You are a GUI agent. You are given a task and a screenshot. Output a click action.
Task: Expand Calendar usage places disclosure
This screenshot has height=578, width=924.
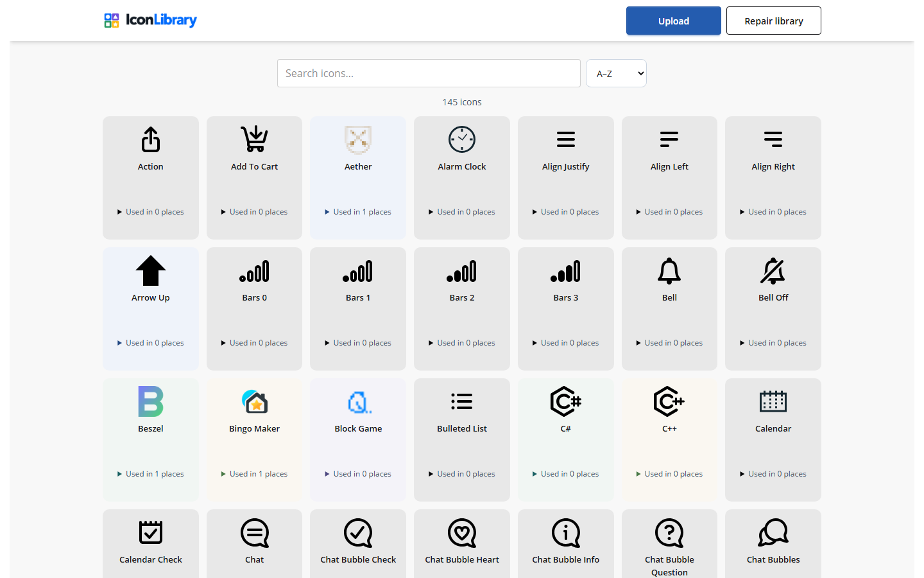click(x=773, y=474)
